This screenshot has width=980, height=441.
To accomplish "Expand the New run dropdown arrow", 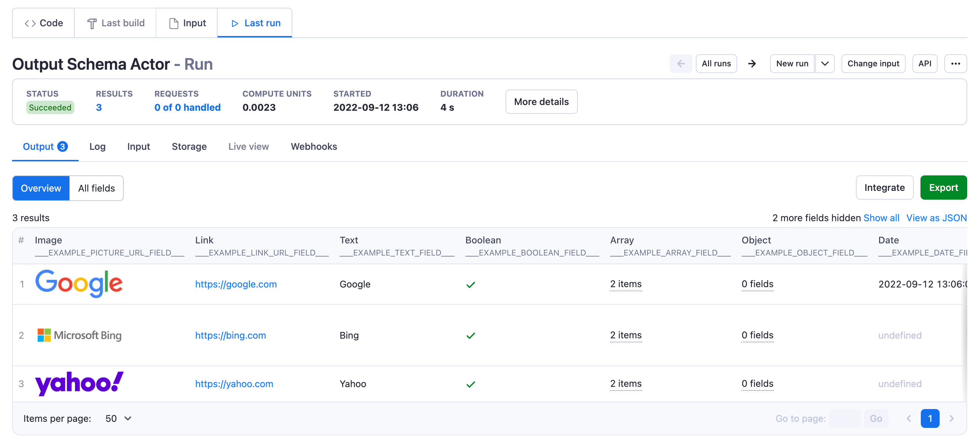I will point(824,64).
